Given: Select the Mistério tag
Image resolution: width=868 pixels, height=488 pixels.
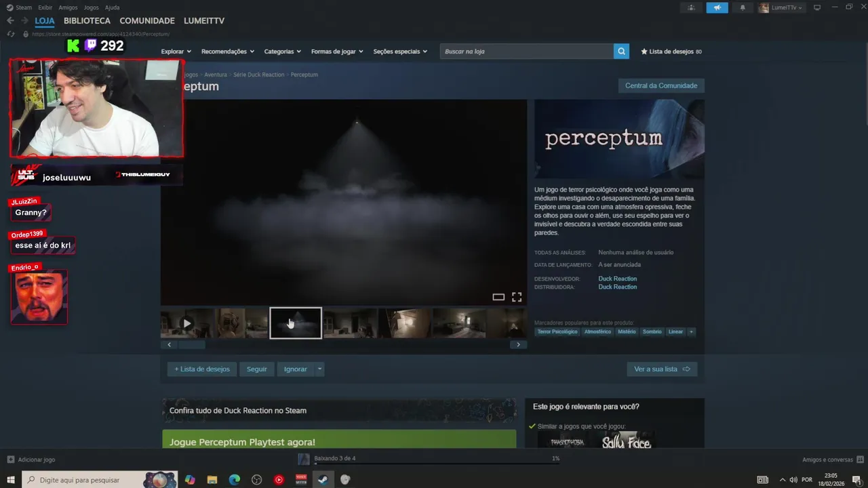Looking at the screenshot, I should (627, 331).
